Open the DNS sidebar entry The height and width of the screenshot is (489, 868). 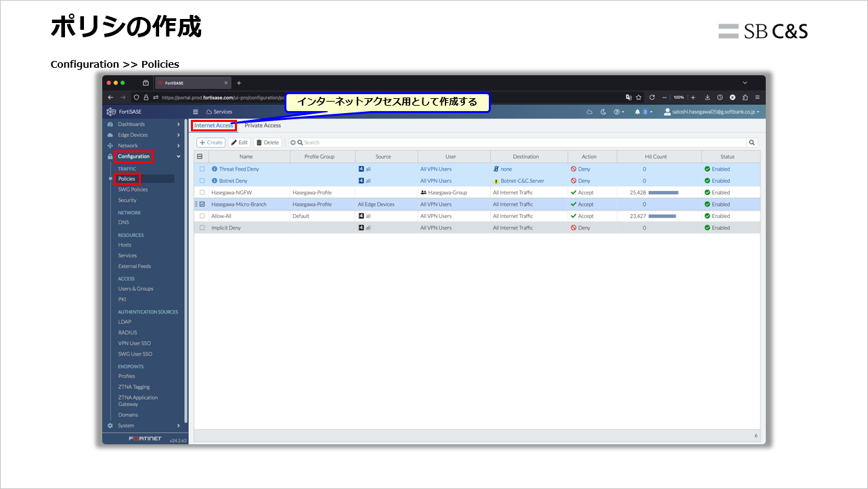click(x=123, y=222)
